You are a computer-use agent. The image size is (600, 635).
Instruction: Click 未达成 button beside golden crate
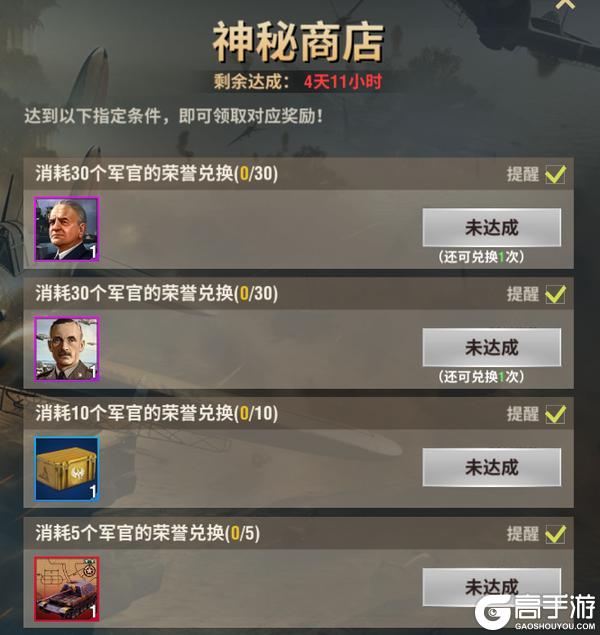click(492, 467)
